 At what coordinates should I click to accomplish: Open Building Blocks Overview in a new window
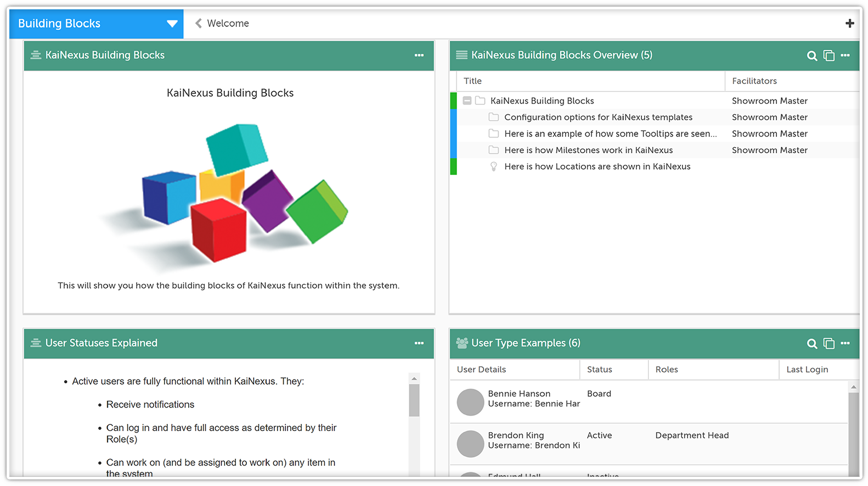[829, 55]
